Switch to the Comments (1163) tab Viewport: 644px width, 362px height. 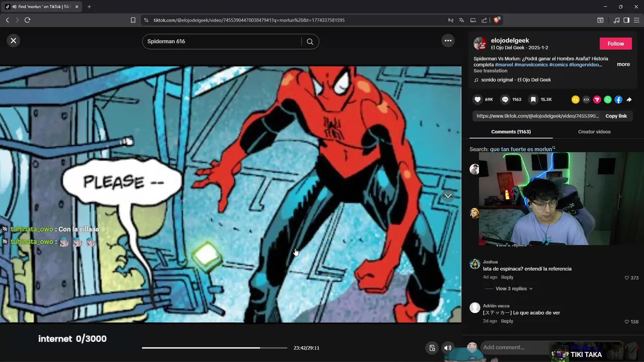click(511, 132)
